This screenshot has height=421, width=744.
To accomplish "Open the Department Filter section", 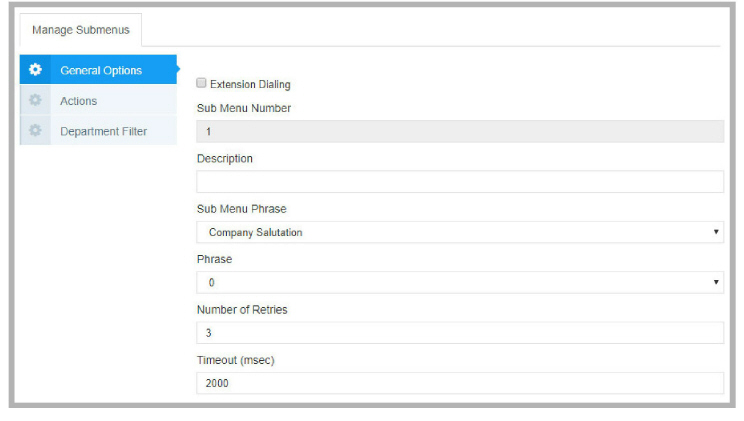I will [x=99, y=131].
